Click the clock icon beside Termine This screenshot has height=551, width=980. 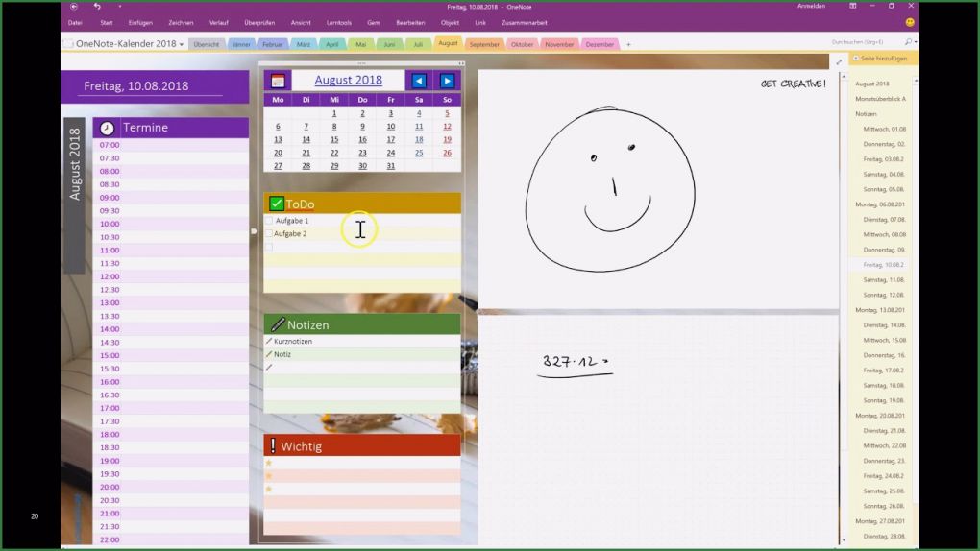tap(107, 128)
